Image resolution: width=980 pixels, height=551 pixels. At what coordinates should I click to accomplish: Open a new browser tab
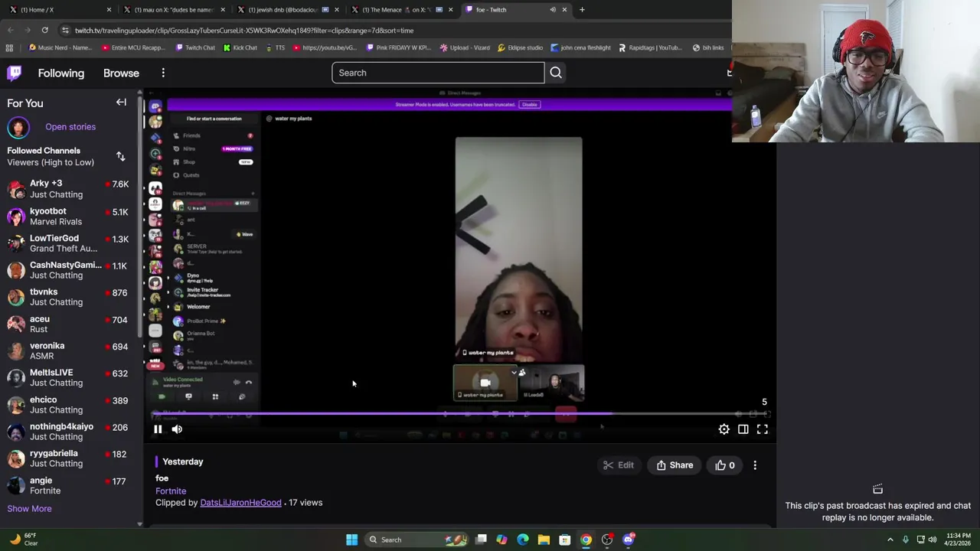582,10
